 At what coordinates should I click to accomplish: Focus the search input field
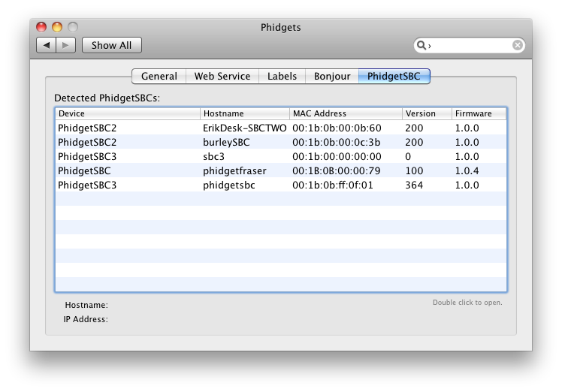pyautogui.click(x=470, y=45)
